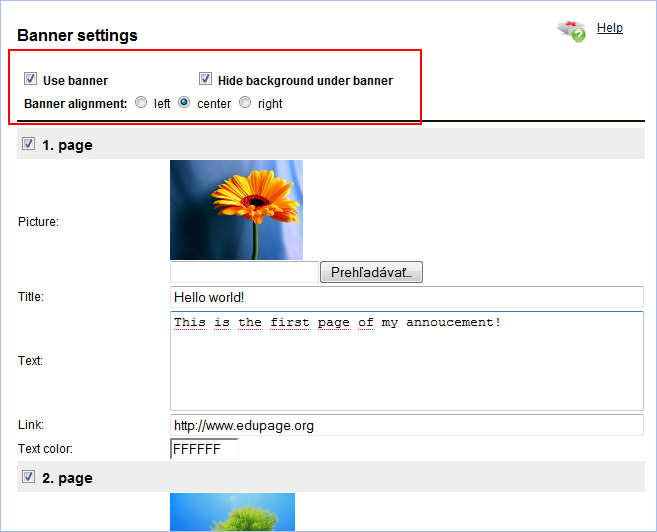The width and height of the screenshot is (657, 532).
Task: Toggle the Use banner checkbox
Action: [30, 79]
